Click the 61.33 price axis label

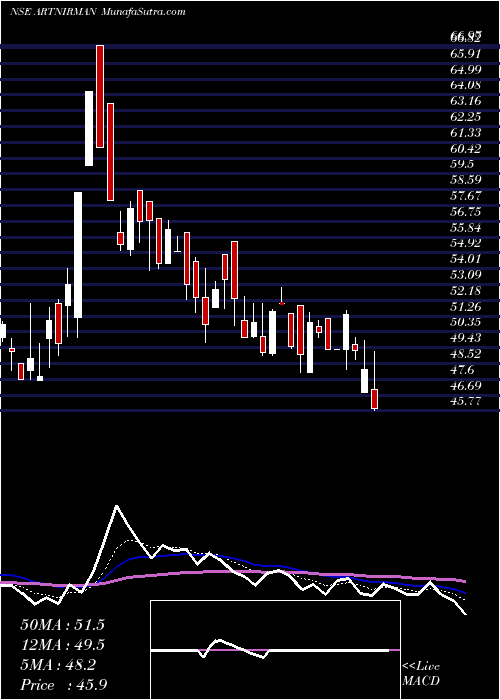pyautogui.click(x=467, y=133)
